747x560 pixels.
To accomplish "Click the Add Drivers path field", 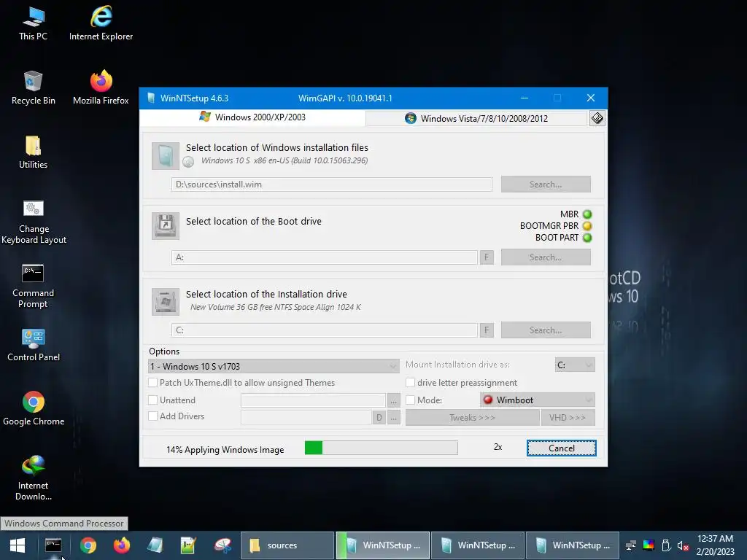I will tap(306, 418).
